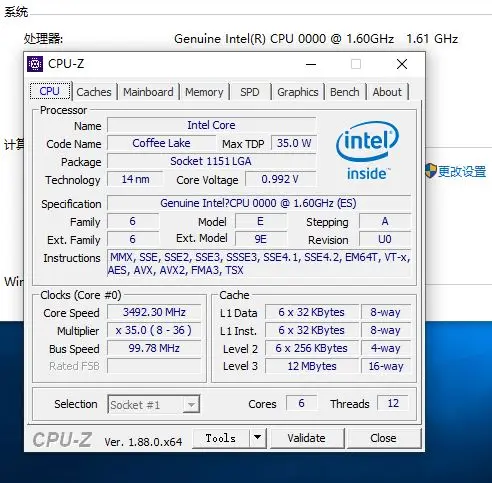Click the empty Rated FSB field
The image size is (492, 483).
[154, 366]
